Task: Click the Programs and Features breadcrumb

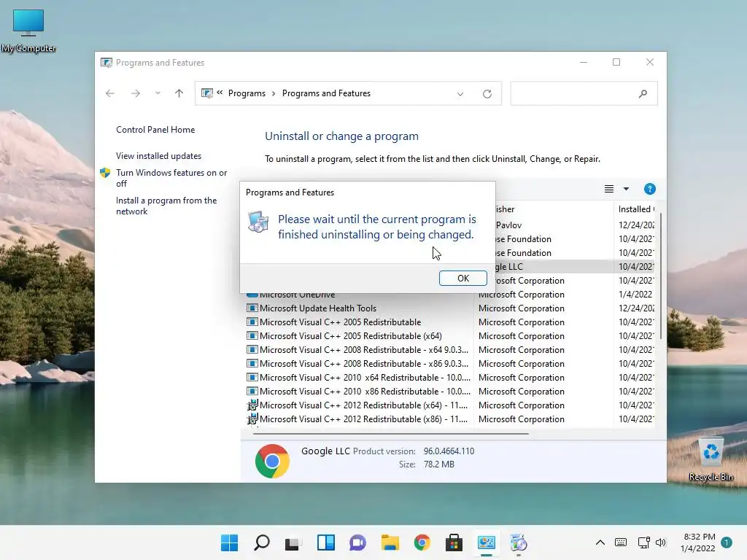Action: tap(326, 93)
